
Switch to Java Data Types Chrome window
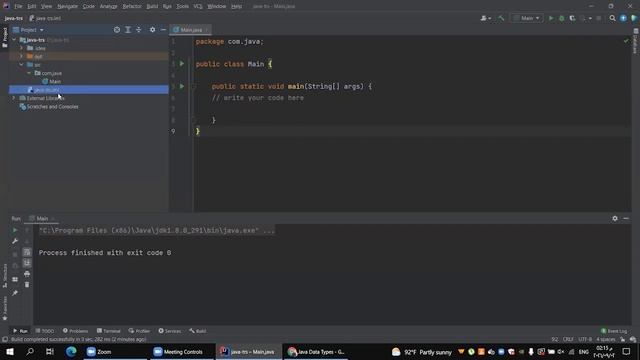[x=316, y=352]
